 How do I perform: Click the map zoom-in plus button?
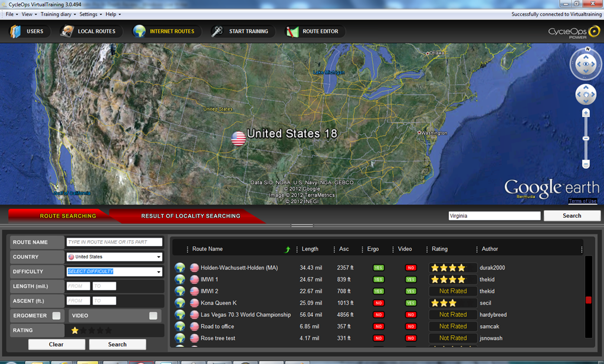tap(586, 113)
